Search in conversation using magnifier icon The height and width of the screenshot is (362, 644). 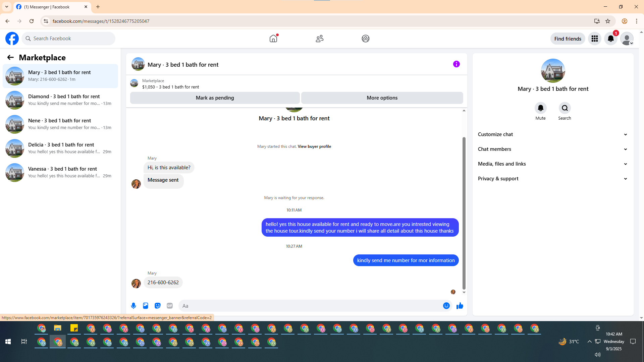(x=565, y=108)
